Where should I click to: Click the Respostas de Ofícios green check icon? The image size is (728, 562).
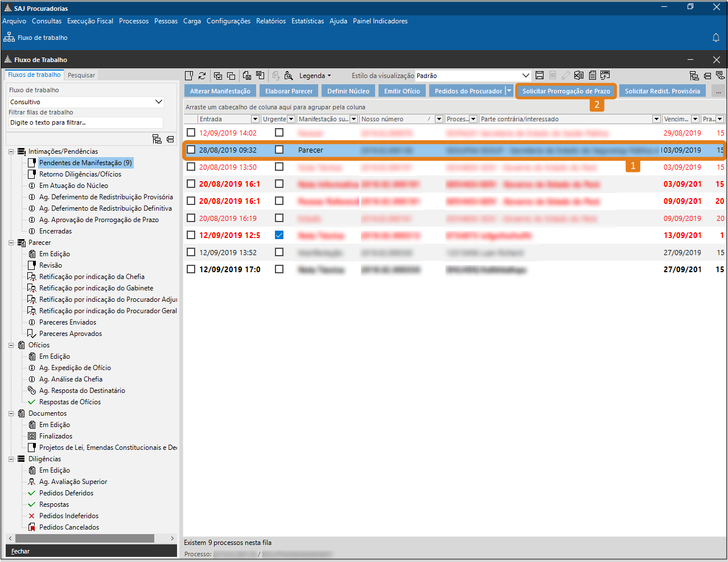(x=32, y=402)
